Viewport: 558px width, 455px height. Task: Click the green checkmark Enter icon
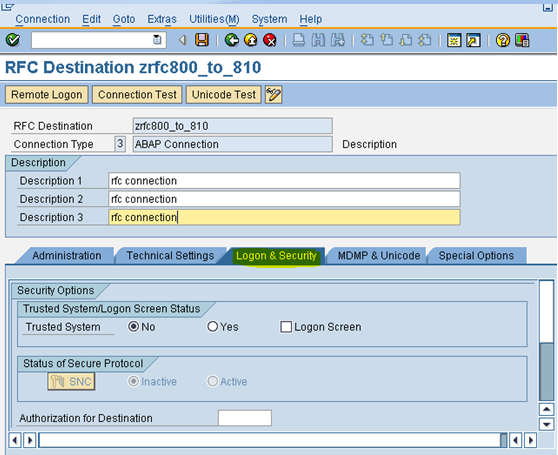(x=13, y=40)
